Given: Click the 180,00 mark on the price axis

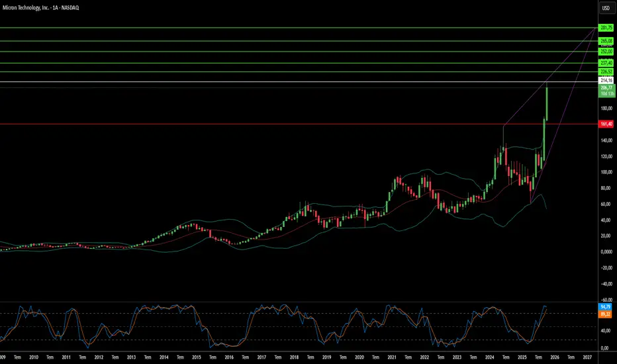Looking at the screenshot, I should (605, 109).
